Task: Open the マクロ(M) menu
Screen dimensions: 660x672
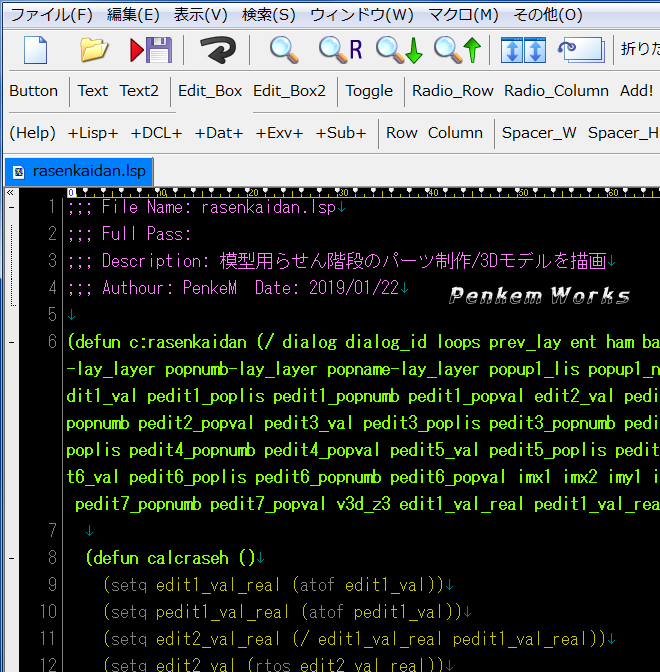Action: tap(463, 15)
